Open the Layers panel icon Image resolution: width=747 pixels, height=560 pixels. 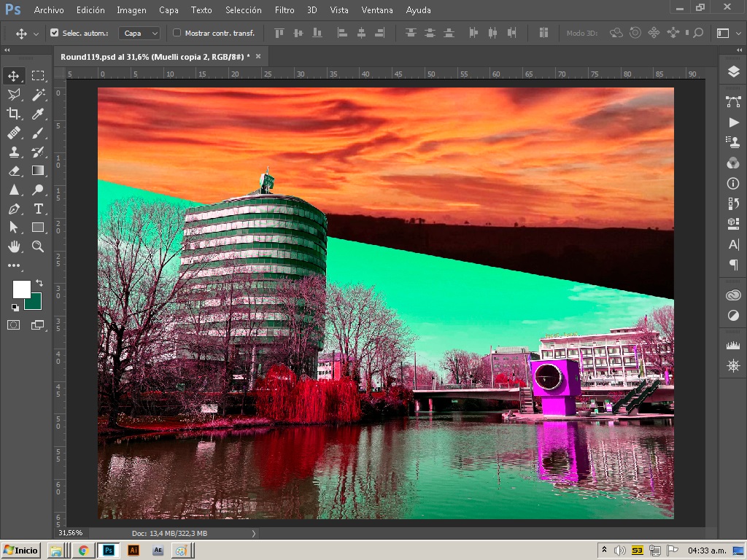[x=734, y=71]
